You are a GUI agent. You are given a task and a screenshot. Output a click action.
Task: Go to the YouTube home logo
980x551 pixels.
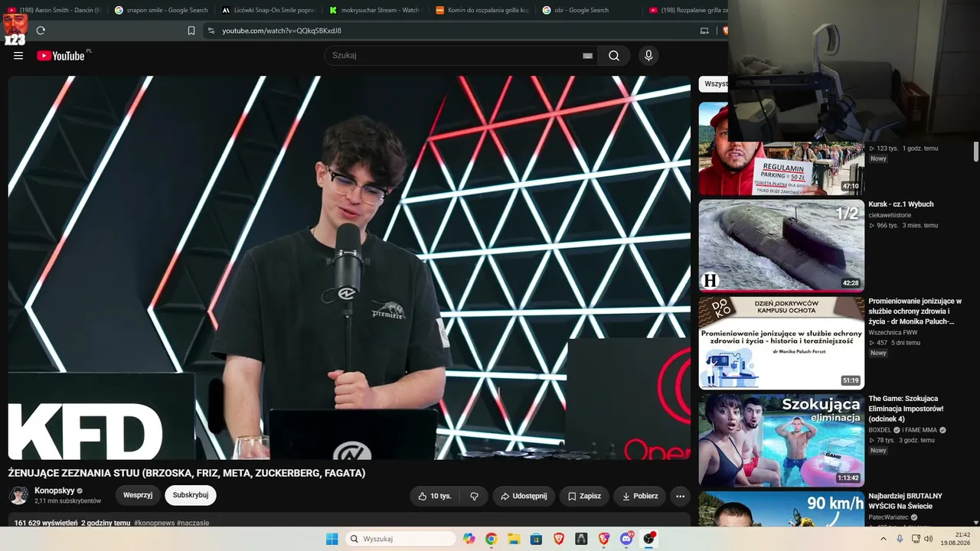click(x=61, y=56)
